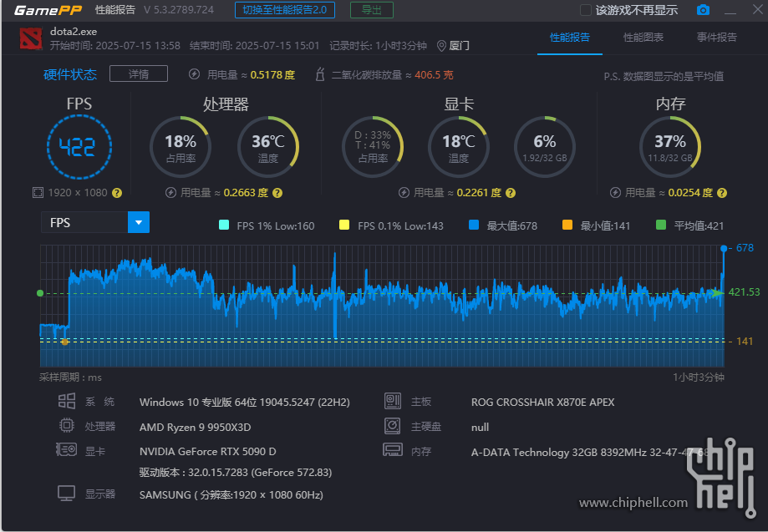Click the GPU power lightning icon
The image size is (768, 532).
click(404, 193)
